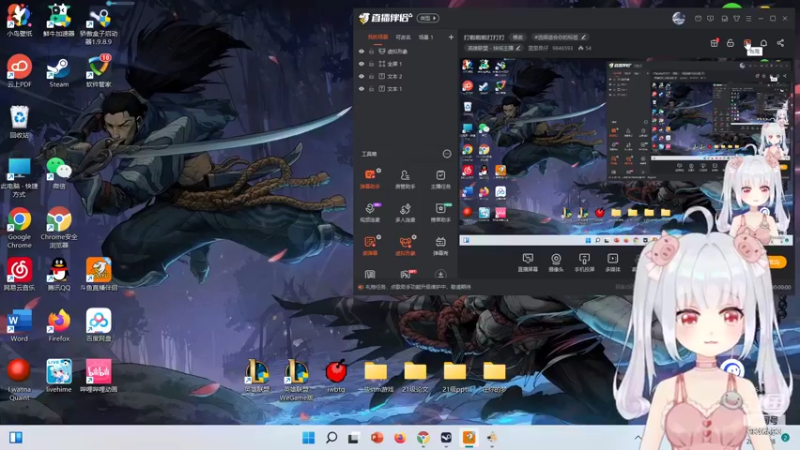Image resolution: width=800 pixels, height=450 pixels.
Task: Hide the 全屏 1 source with its eye icon
Action: 361,64
